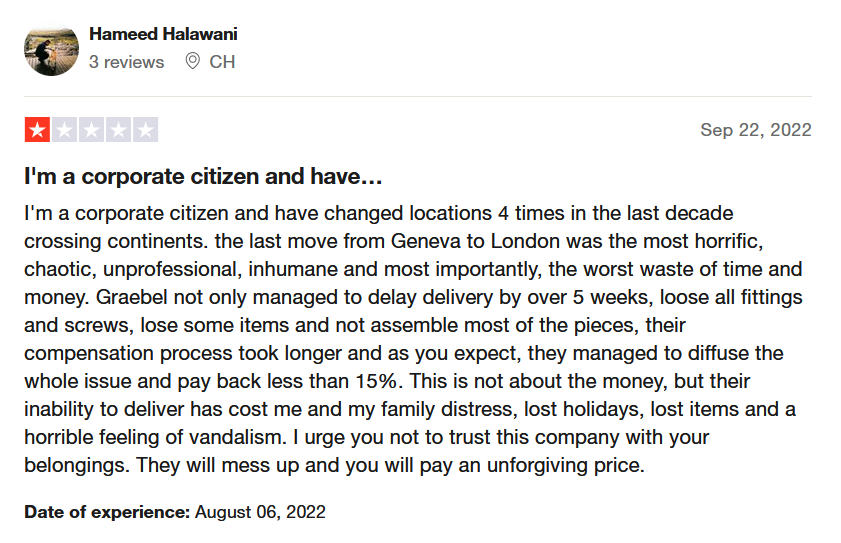The image size is (841, 543).
Task: Open the Hameed Halawani reviewer name link
Action: coord(163,34)
